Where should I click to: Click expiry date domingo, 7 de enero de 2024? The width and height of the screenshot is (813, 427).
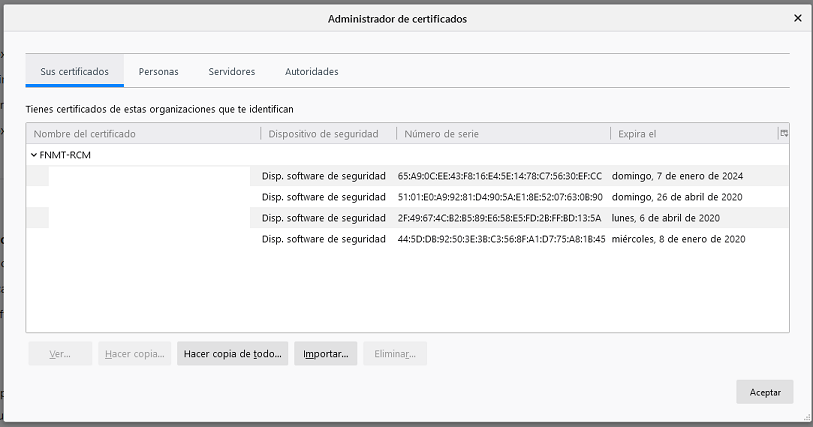tap(677, 176)
